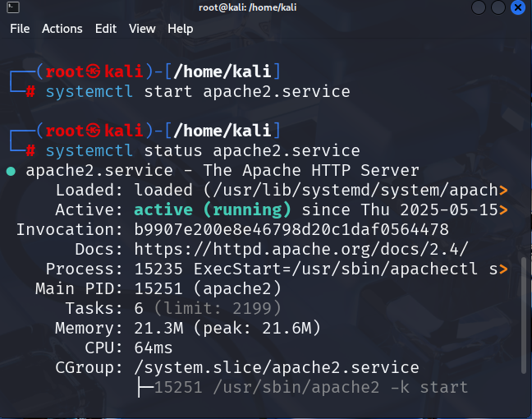
Task: Close the terminal with the blue X button
Action: click(x=518, y=7)
